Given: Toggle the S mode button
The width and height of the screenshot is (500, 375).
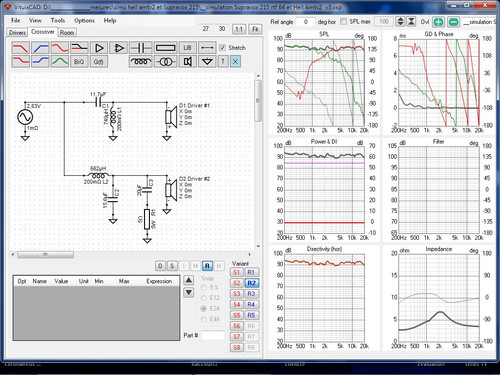Looking at the screenshot, I should (x=172, y=266).
